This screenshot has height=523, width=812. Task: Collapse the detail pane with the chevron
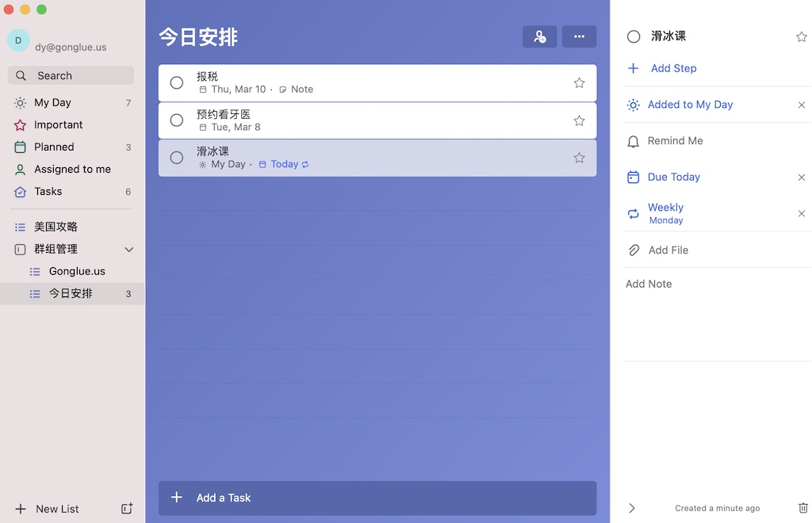[631, 508]
